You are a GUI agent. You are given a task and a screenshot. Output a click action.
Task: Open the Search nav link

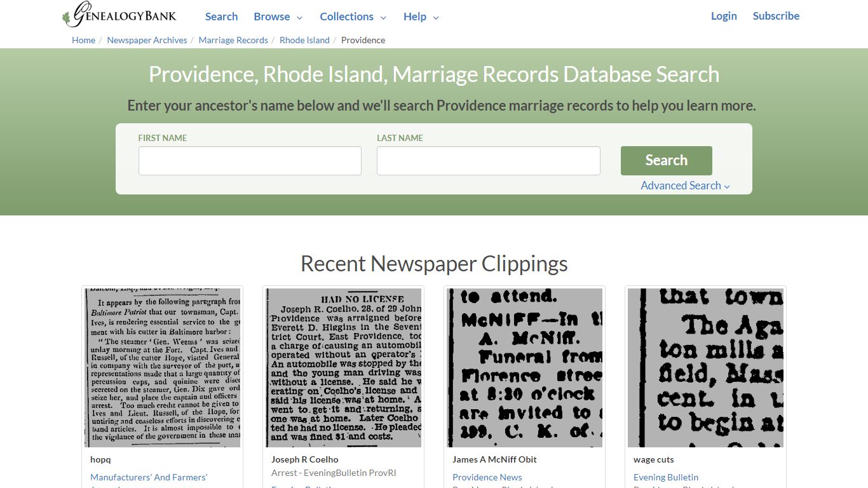pyautogui.click(x=221, y=17)
